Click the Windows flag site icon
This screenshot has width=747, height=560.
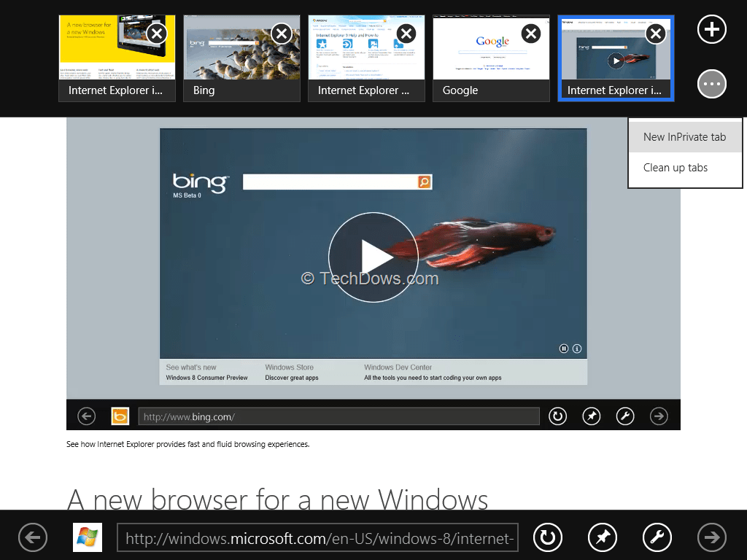pos(88,537)
